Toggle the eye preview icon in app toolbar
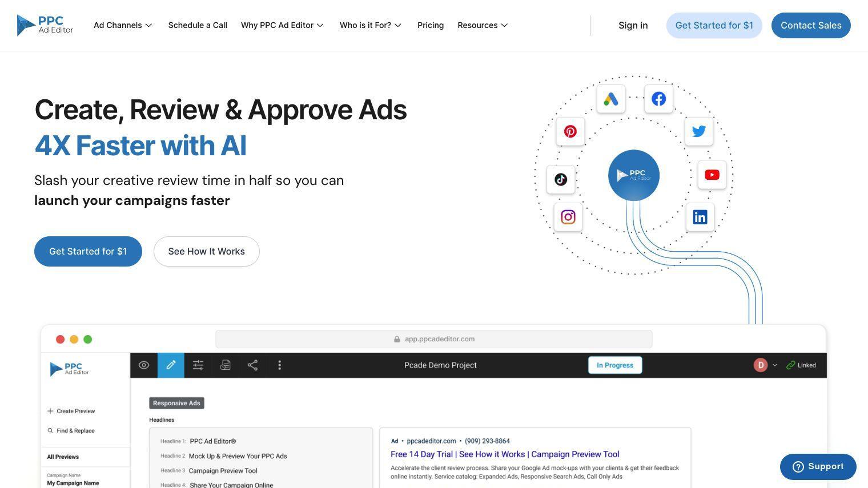Image resolution: width=868 pixels, height=488 pixels. (x=144, y=365)
